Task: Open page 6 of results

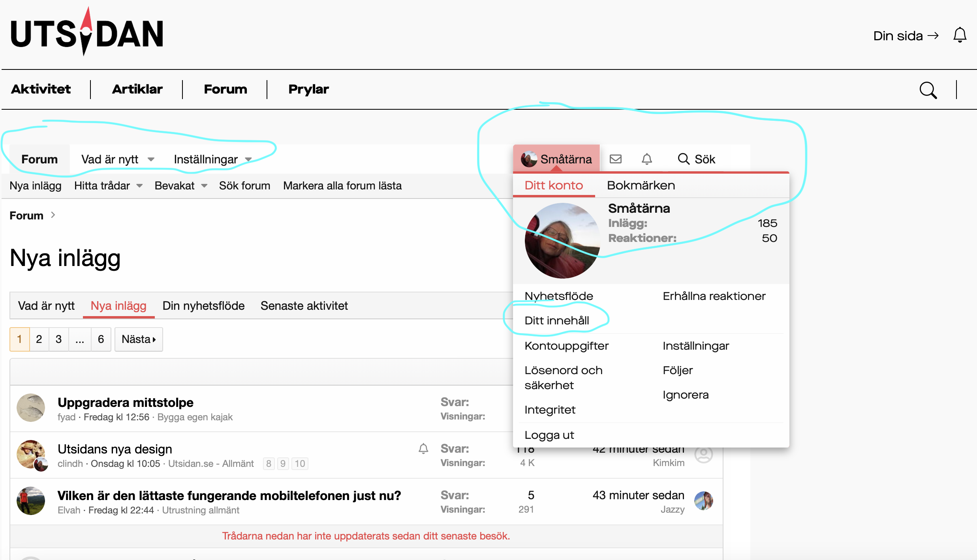Action: pos(101,339)
